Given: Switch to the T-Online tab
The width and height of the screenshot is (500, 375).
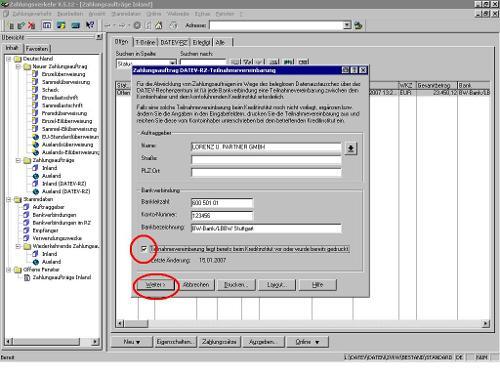Looking at the screenshot, I should (145, 42).
